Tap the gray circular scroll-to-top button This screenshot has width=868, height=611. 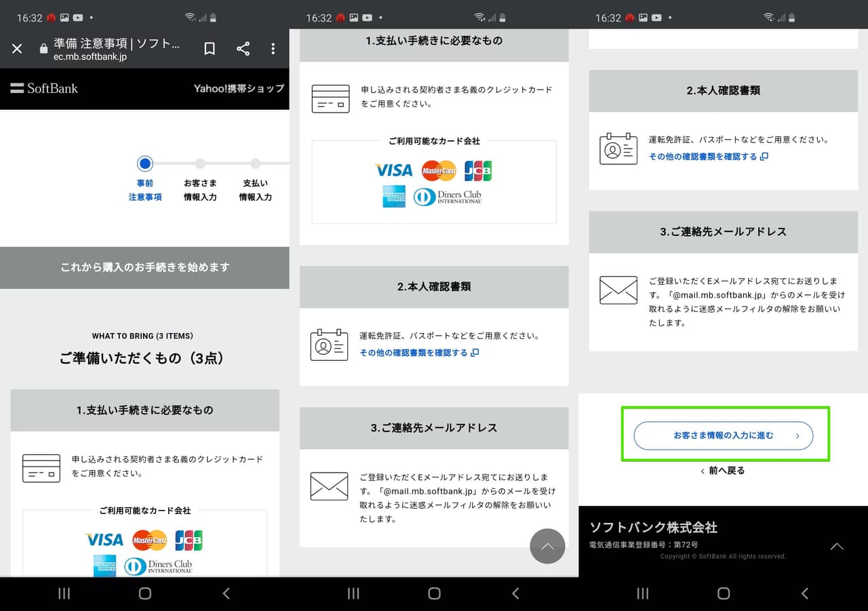click(547, 546)
